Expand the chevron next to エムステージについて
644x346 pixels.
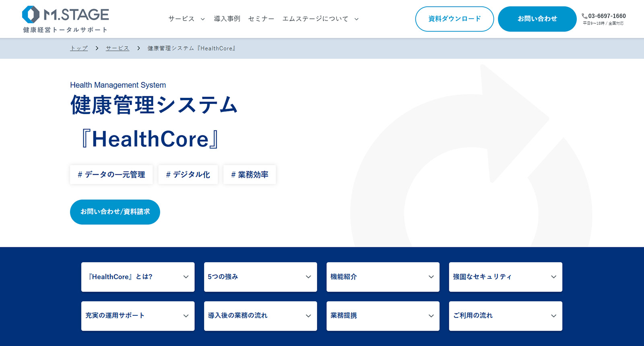coord(356,19)
